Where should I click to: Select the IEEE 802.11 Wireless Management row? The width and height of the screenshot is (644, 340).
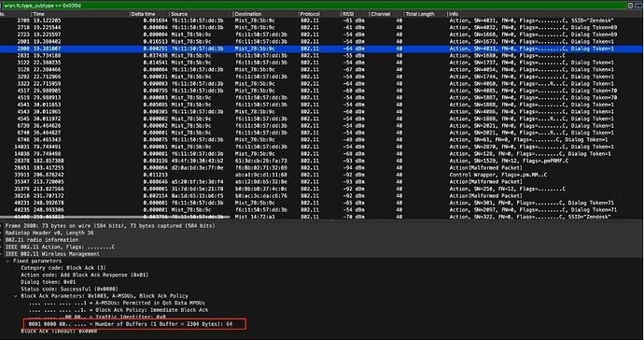point(322,254)
